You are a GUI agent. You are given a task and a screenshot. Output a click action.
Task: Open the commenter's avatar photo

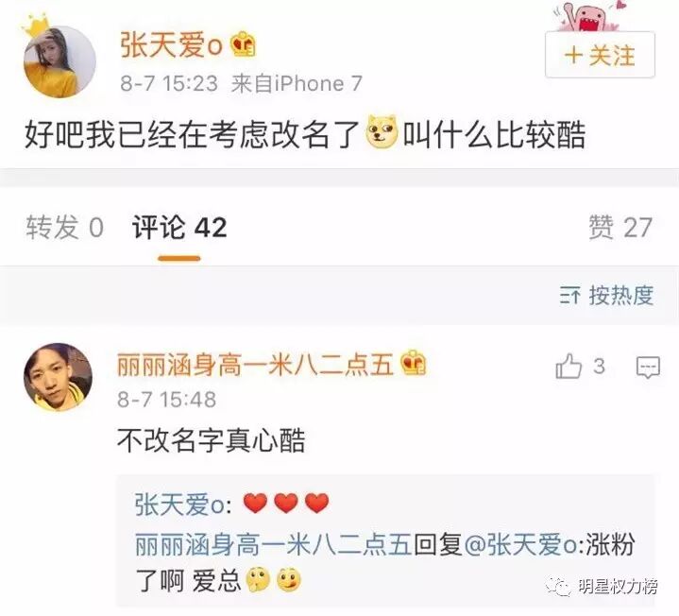[58, 376]
